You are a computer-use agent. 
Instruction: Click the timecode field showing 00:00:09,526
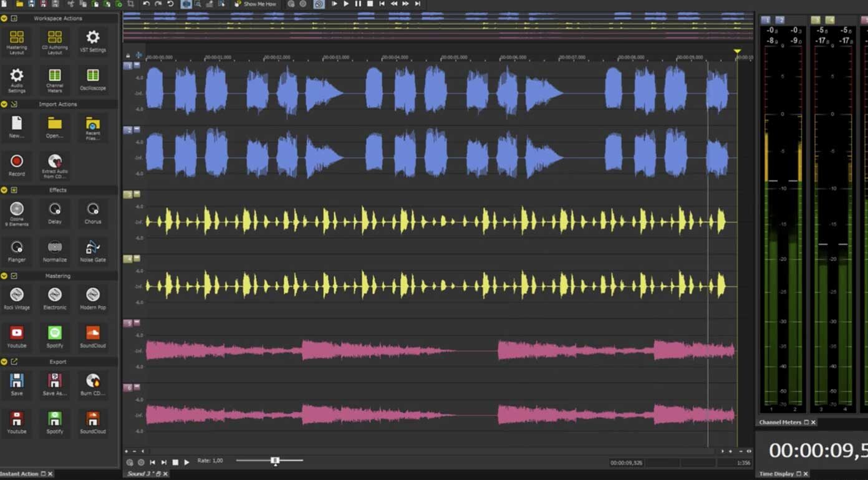[x=628, y=462]
